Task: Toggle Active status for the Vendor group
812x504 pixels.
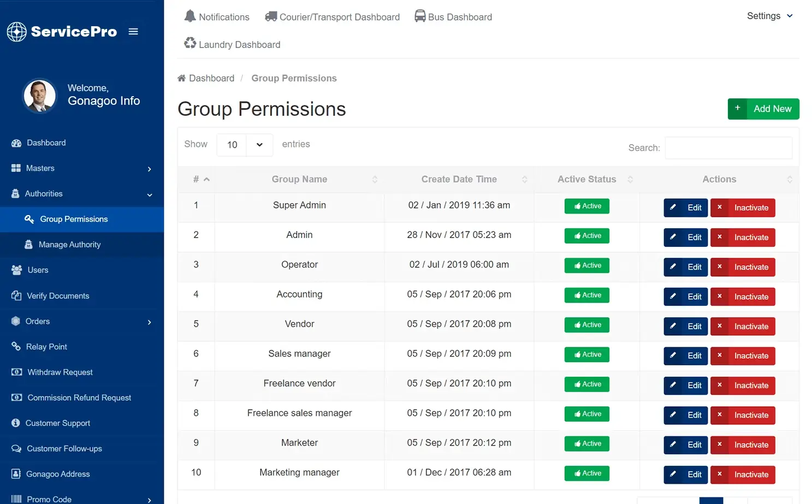Action: coord(586,324)
